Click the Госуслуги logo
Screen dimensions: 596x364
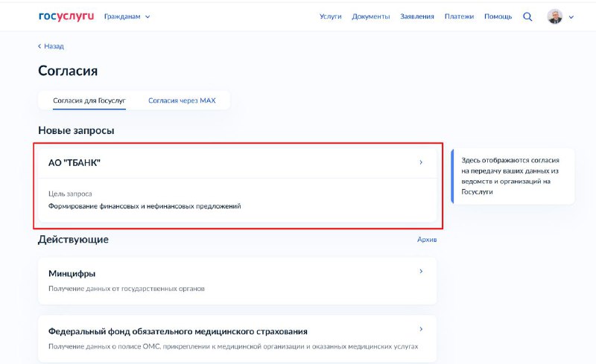coord(66,16)
